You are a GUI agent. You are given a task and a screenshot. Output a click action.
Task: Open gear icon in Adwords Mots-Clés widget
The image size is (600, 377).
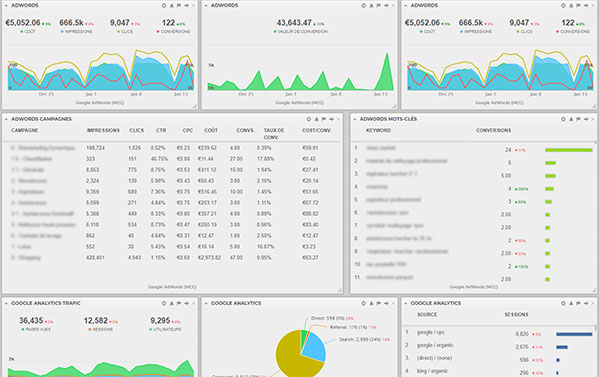click(x=563, y=119)
